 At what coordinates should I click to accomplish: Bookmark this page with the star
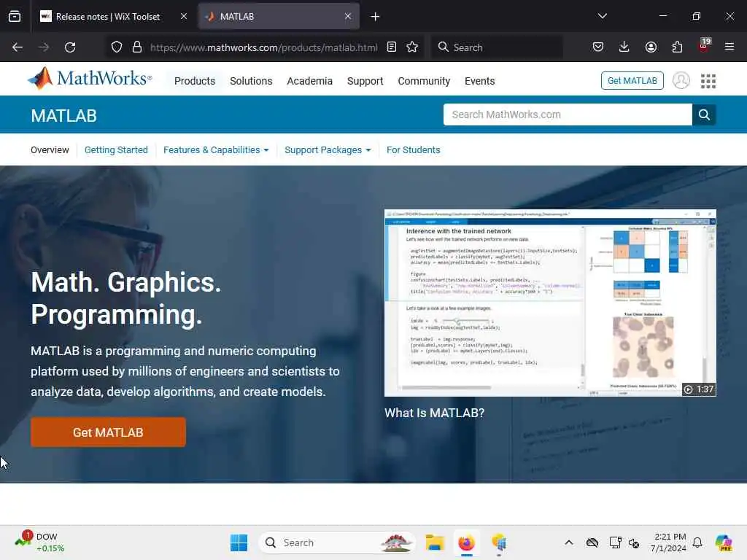pyautogui.click(x=413, y=47)
